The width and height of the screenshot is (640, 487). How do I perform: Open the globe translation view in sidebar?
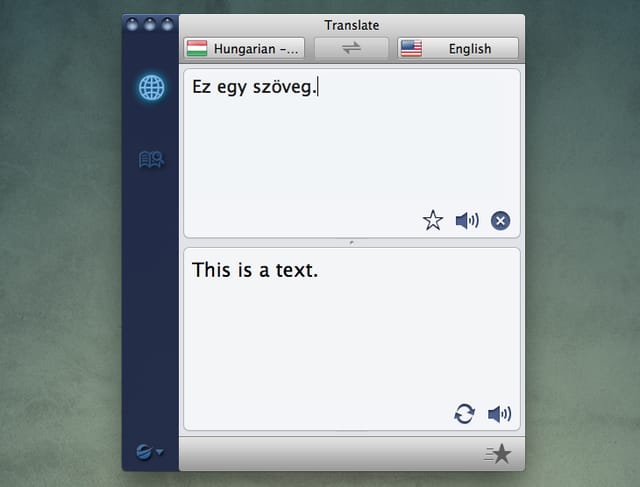[151, 87]
